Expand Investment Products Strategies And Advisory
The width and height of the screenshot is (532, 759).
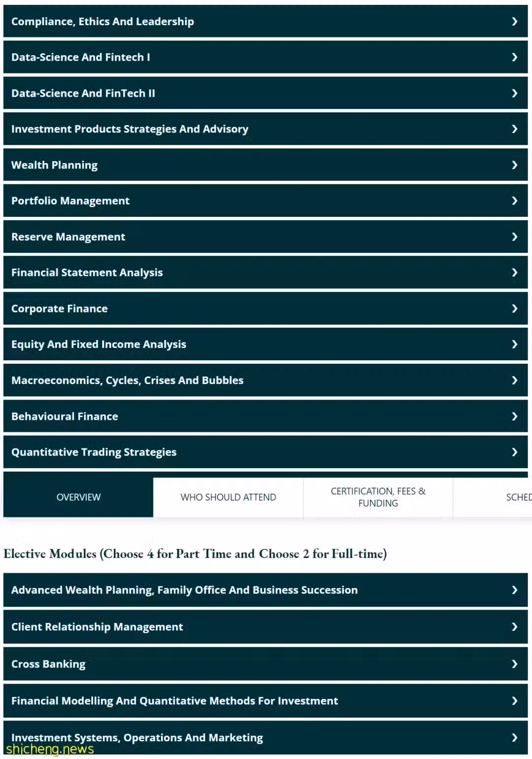click(266, 129)
